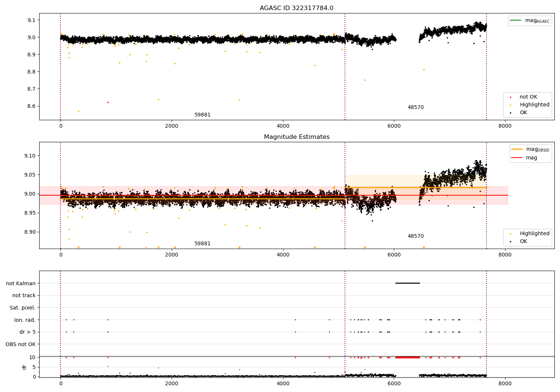560x392 pixels.
Task: Click the 'Ion. rad.' row label
Action: click(25, 320)
